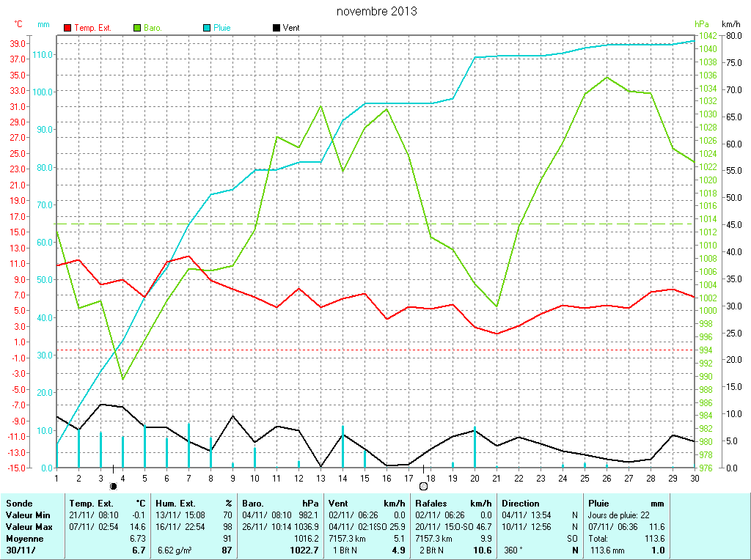The height and width of the screenshot is (560, 751).
Task: Select the Temp. Ext. table column header
Action: pos(92,504)
